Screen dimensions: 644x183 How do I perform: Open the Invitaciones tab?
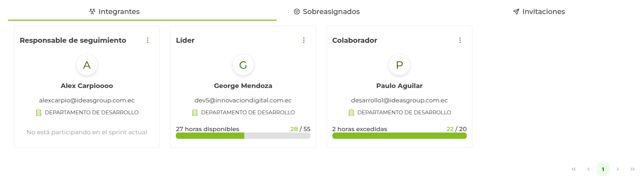(539, 12)
